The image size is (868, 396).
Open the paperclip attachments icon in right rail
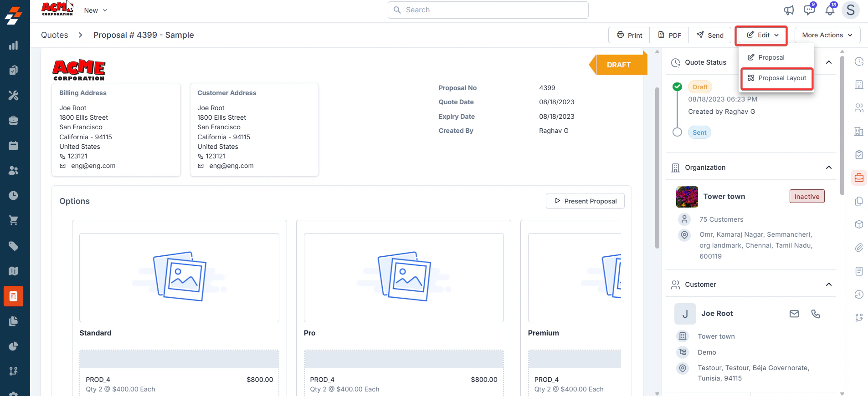click(859, 248)
